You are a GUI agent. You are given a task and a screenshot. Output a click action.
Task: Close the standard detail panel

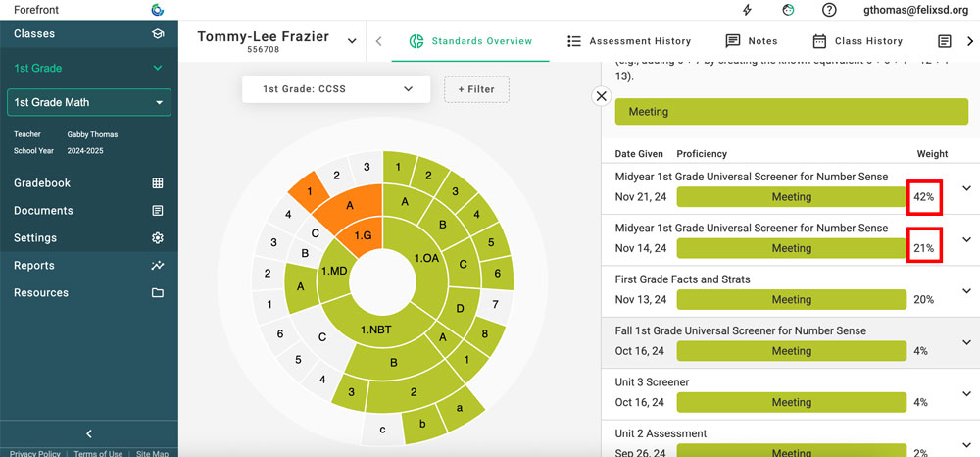pyautogui.click(x=602, y=96)
